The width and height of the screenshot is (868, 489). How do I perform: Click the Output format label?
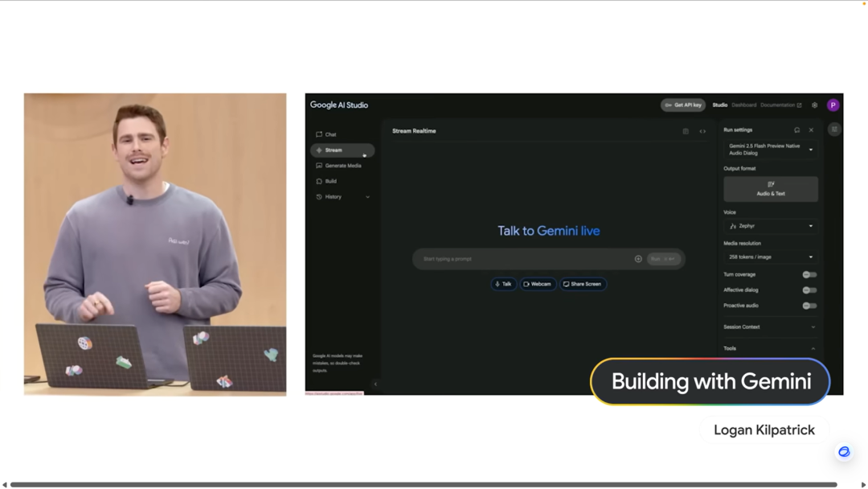click(739, 169)
